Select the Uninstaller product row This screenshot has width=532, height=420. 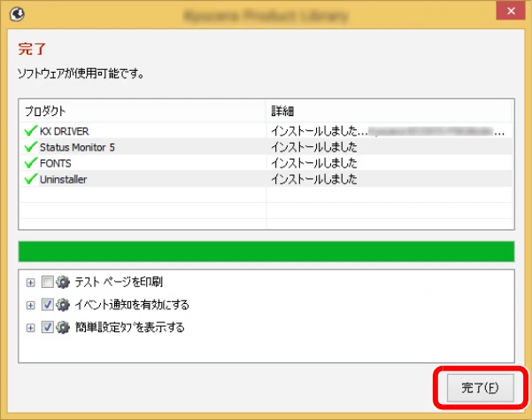[x=266, y=179]
